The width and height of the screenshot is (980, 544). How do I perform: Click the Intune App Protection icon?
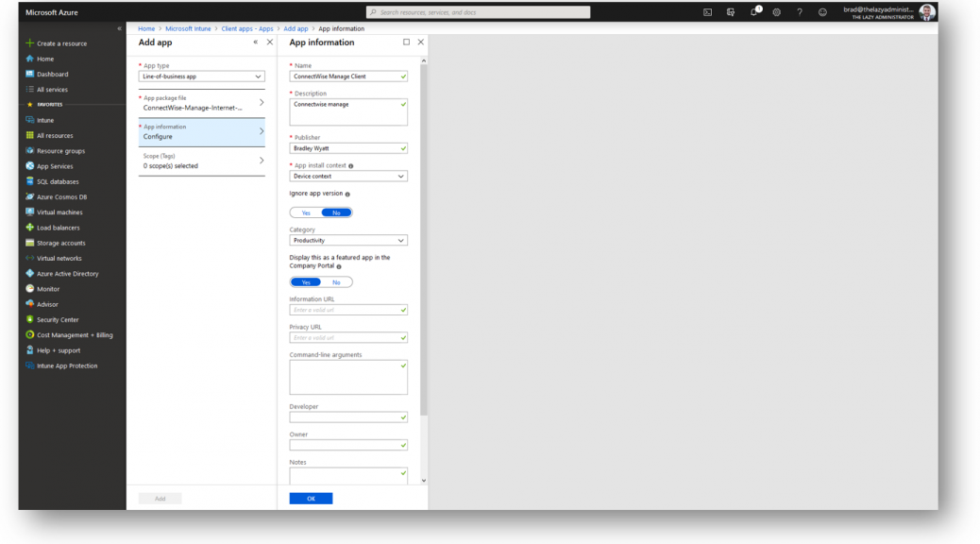tap(29, 365)
